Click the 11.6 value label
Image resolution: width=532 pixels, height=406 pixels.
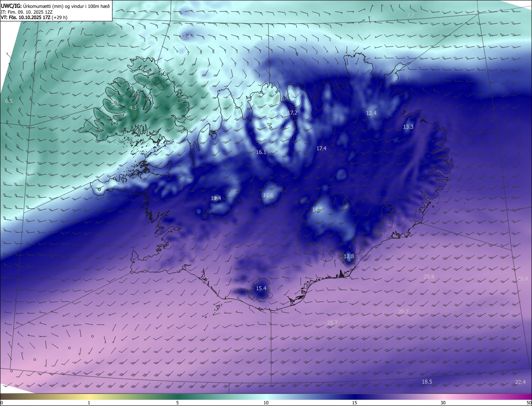tap(268, 196)
